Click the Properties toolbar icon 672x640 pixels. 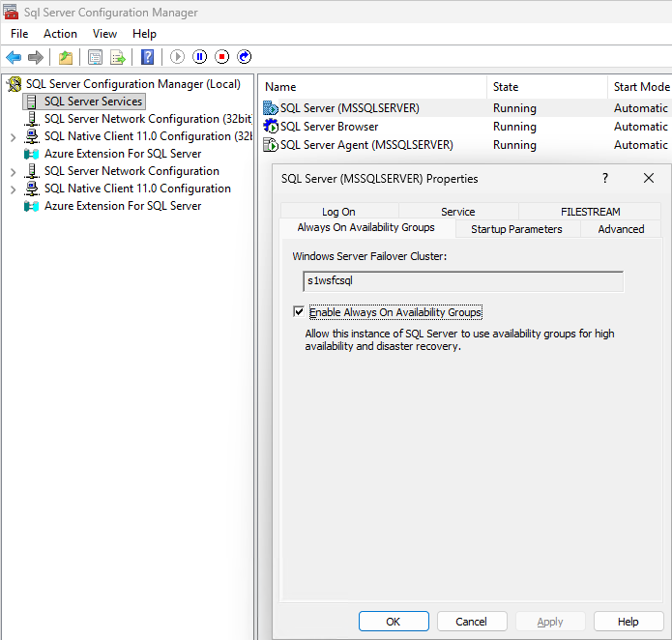click(x=95, y=57)
